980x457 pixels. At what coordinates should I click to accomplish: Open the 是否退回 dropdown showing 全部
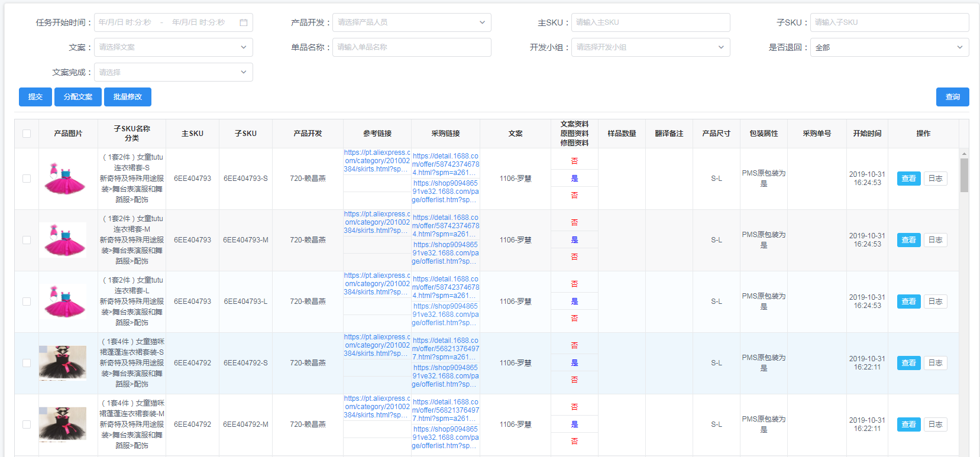coord(890,47)
